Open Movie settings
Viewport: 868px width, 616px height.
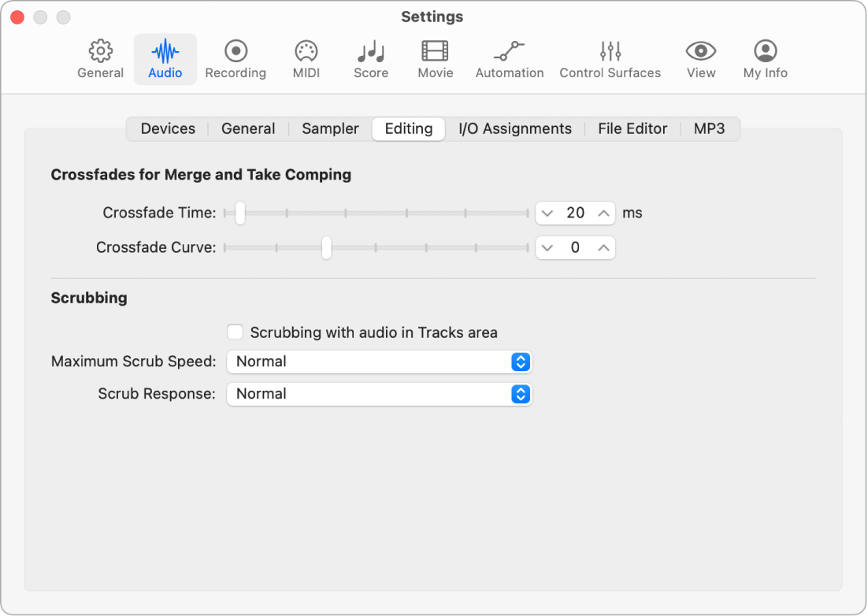tap(435, 59)
